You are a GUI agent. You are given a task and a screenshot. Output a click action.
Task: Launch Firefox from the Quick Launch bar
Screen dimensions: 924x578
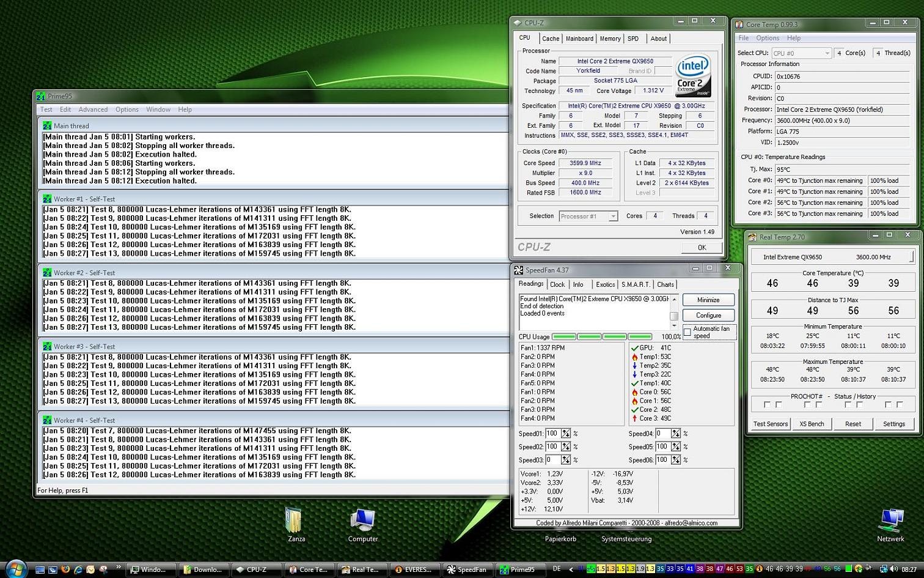coord(65,569)
